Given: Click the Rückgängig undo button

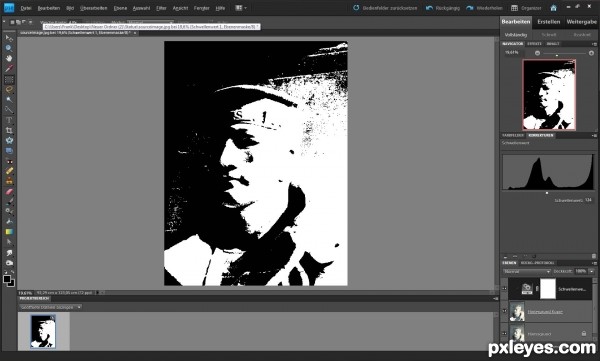Looking at the screenshot, I should tap(443, 8).
